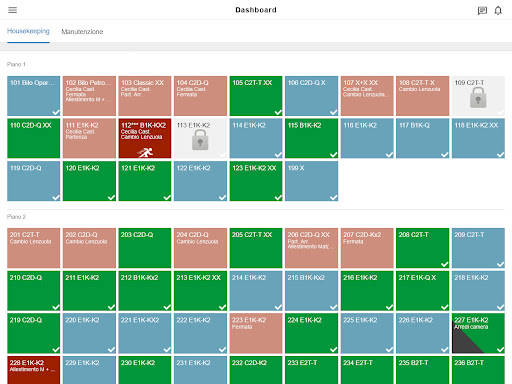512x384 pixels.
Task: Click the checkmark on room 101 tile
Action: tap(56, 112)
